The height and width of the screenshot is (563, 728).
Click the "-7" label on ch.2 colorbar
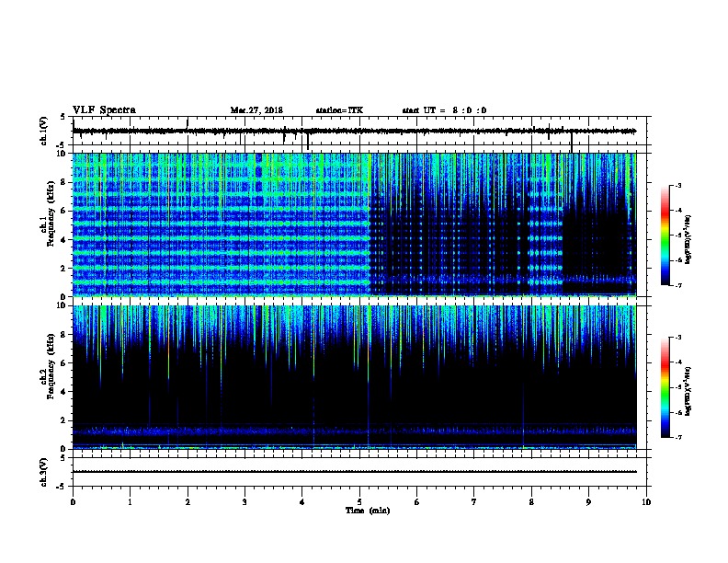pyautogui.click(x=677, y=437)
